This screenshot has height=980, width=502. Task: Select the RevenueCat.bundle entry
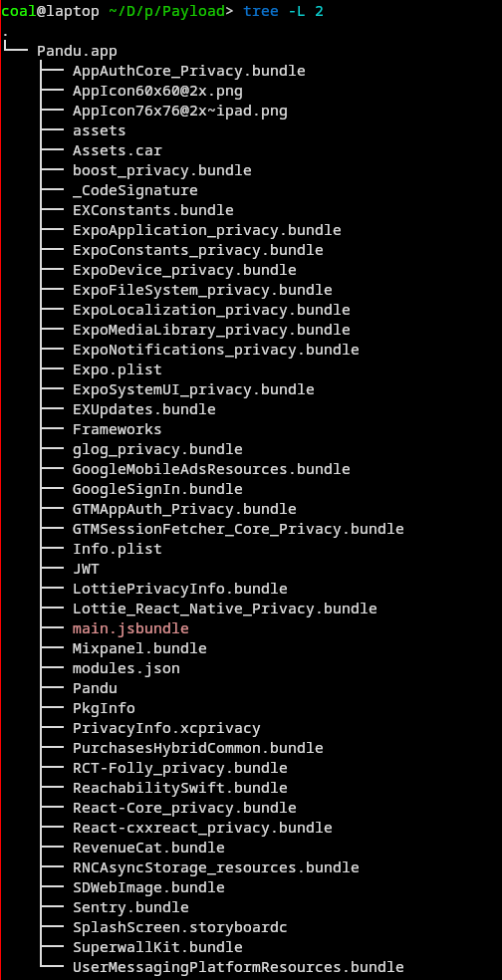[148, 848]
